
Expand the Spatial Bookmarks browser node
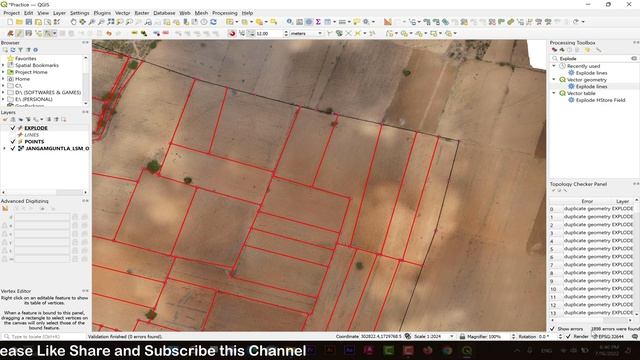pyautogui.click(x=3, y=65)
